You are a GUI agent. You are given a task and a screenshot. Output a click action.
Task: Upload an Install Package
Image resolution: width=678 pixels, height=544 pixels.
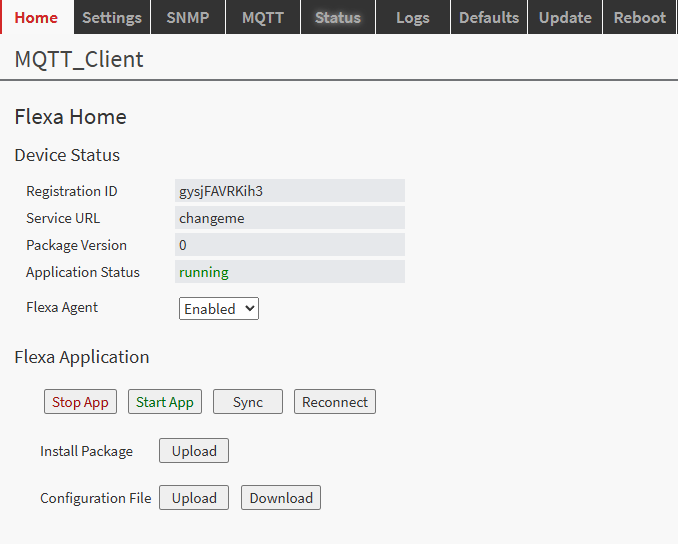(194, 451)
